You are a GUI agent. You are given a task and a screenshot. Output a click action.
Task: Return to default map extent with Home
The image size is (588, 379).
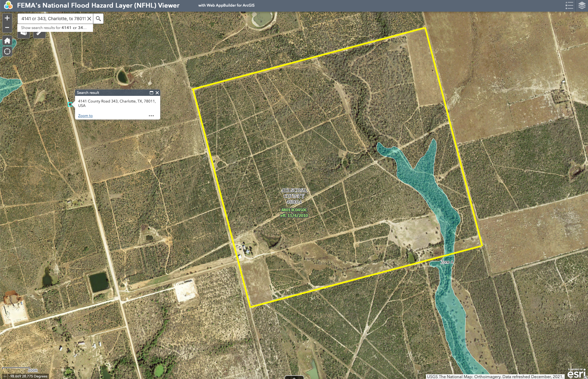[7, 41]
